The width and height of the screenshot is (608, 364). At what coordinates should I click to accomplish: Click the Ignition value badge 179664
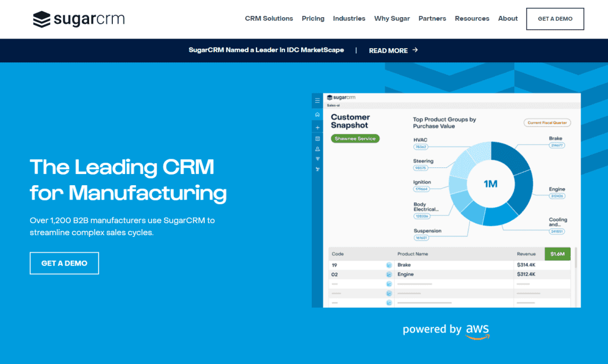[422, 189]
